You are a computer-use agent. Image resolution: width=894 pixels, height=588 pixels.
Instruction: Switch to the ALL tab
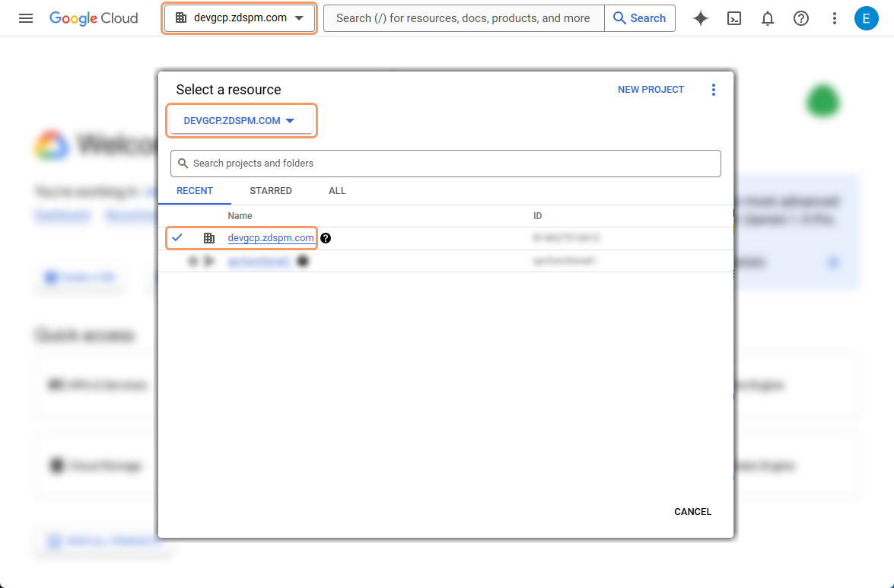[x=336, y=191]
